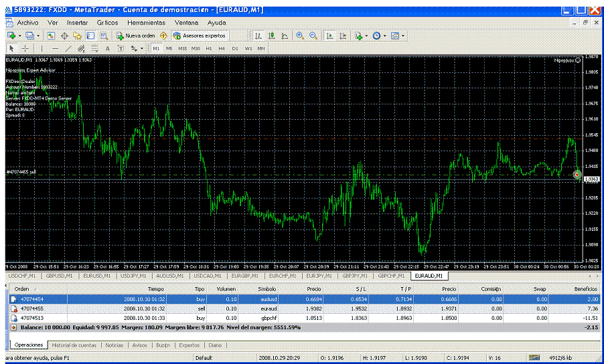Viewport: 604px width, 364px height.
Task: Select the crosshair cursor tool
Action: (25, 48)
